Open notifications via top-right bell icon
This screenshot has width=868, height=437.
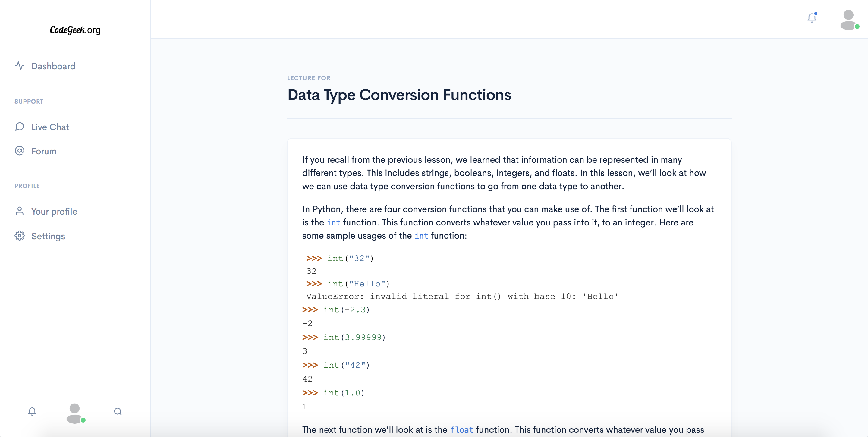(x=812, y=18)
